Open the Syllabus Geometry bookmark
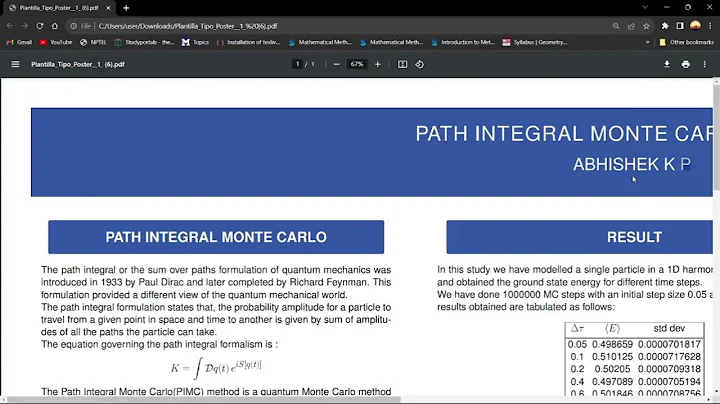This screenshot has width=720, height=404. 535,42
